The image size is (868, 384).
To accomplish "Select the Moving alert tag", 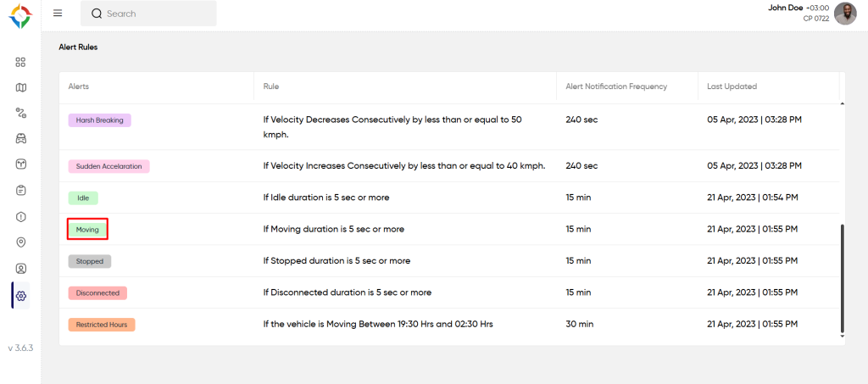I will [87, 230].
